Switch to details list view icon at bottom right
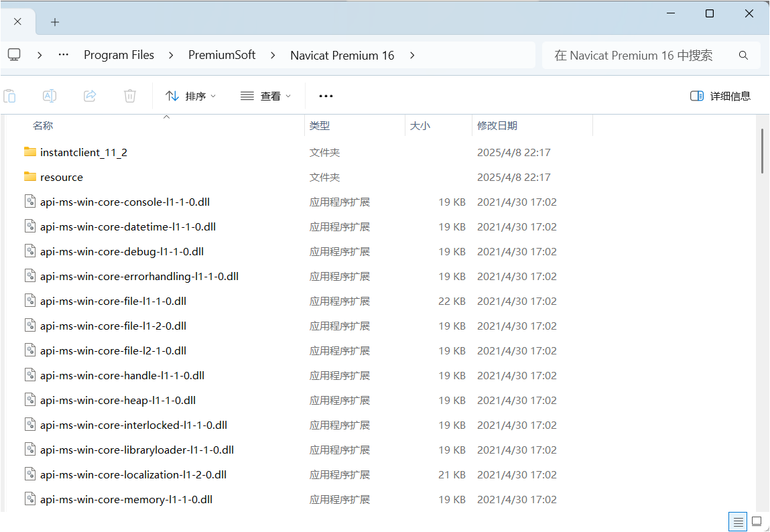 pos(738,521)
